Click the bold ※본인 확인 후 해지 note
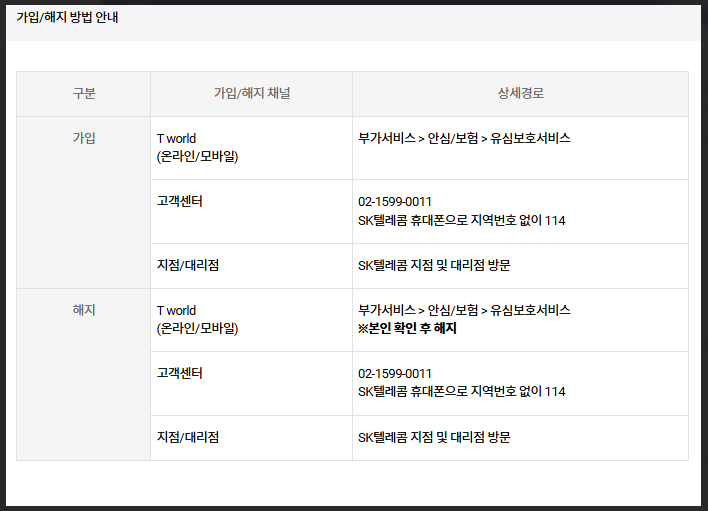This screenshot has width=708, height=511. pyautogui.click(x=407, y=328)
